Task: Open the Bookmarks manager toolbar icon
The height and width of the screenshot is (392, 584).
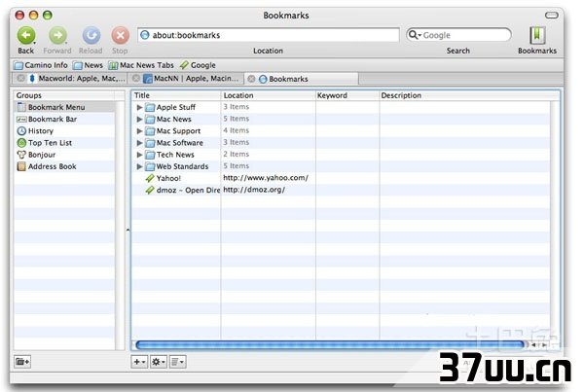Action: point(537,36)
